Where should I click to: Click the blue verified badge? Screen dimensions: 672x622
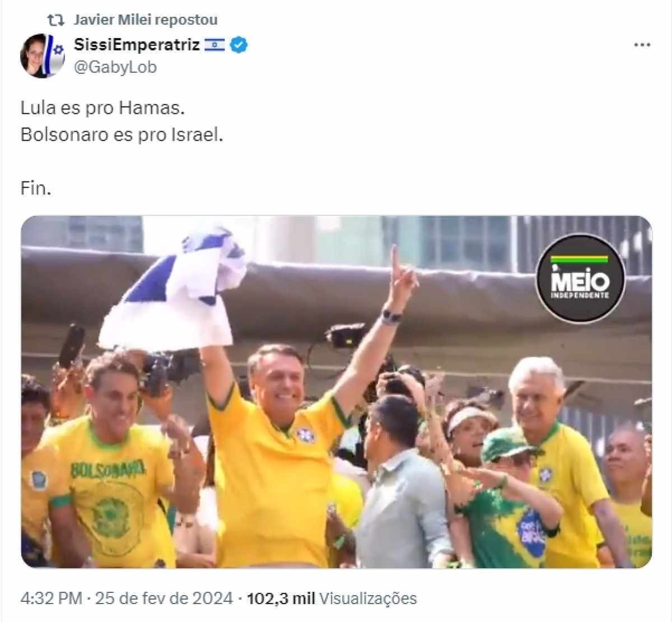[239, 45]
